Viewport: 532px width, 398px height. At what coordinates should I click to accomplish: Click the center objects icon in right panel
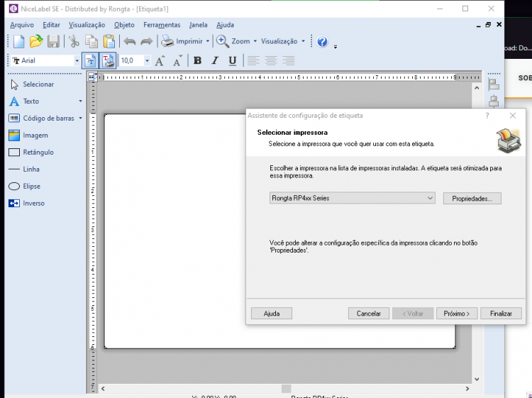[494, 101]
